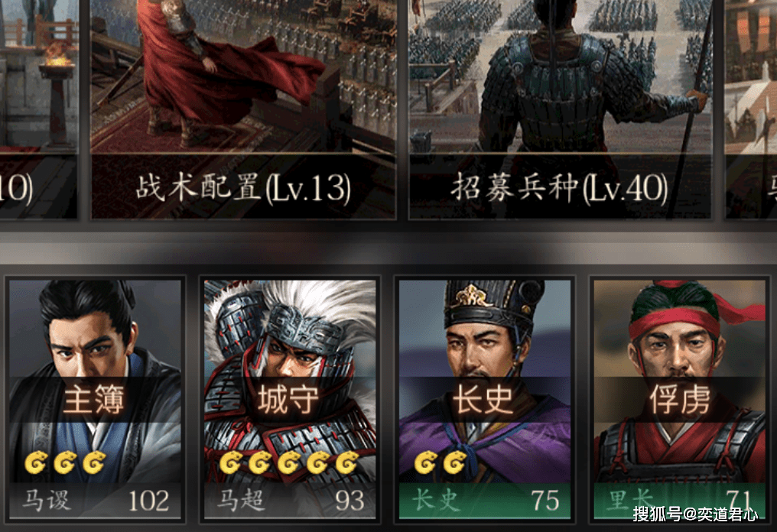Screen dimensions: 777x532
Task: Click the 马超 name bar showing 93
Action: 290,501
